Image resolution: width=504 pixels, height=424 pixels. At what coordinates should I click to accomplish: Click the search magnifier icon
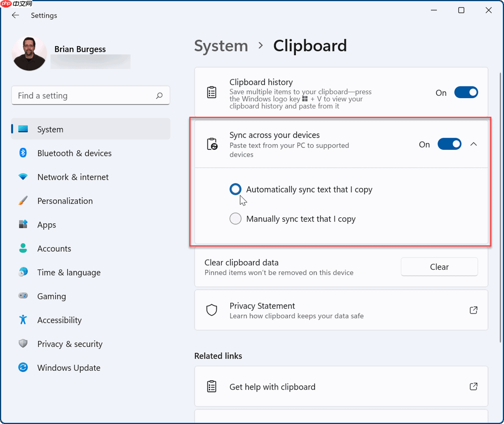tap(159, 95)
